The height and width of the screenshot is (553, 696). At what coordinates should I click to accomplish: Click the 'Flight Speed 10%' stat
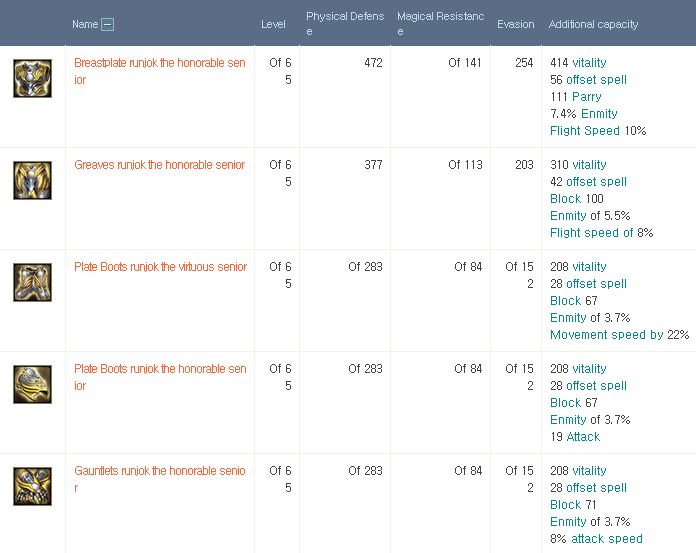(x=598, y=130)
